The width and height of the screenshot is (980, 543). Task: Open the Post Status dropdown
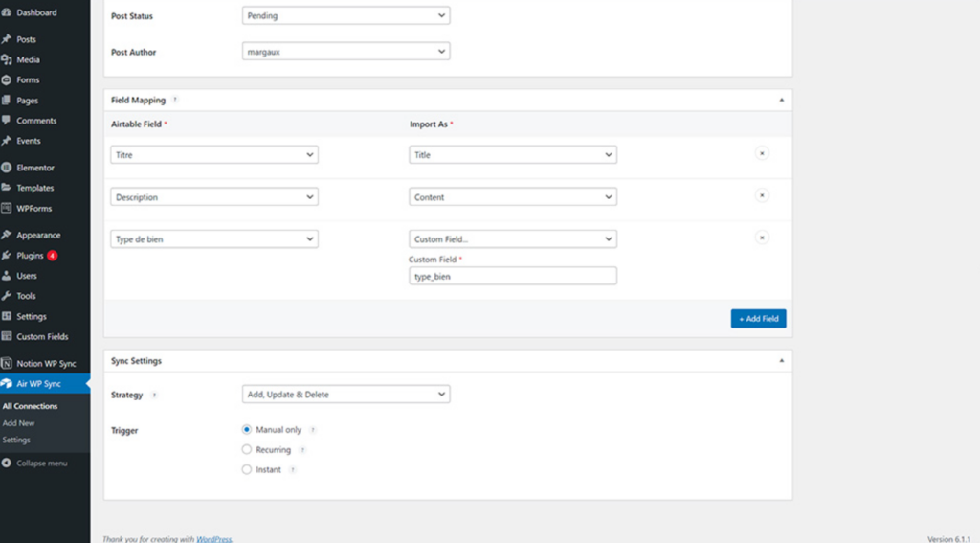(x=345, y=16)
